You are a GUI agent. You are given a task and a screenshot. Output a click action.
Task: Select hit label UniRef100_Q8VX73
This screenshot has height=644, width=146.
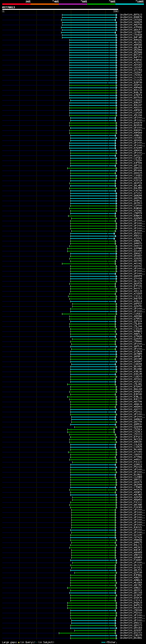tap(131, 625)
